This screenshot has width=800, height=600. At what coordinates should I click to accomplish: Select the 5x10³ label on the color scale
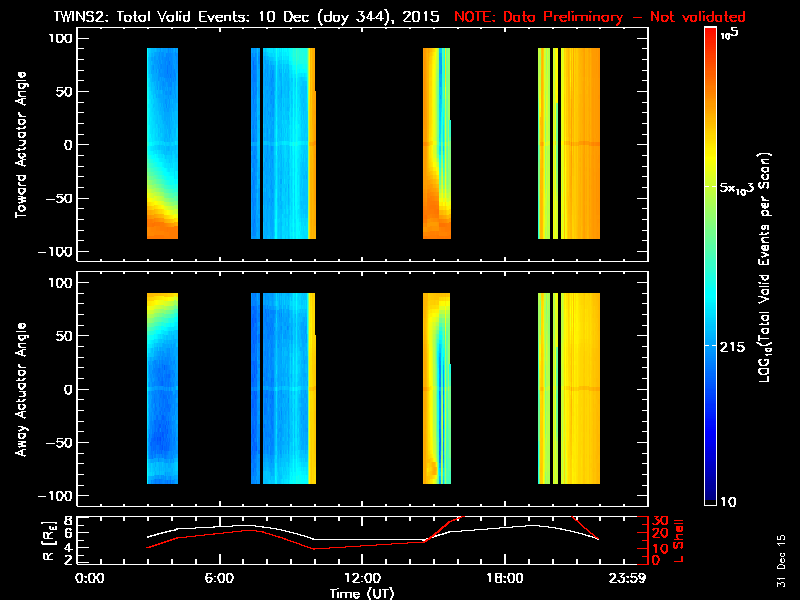tap(743, 187)
